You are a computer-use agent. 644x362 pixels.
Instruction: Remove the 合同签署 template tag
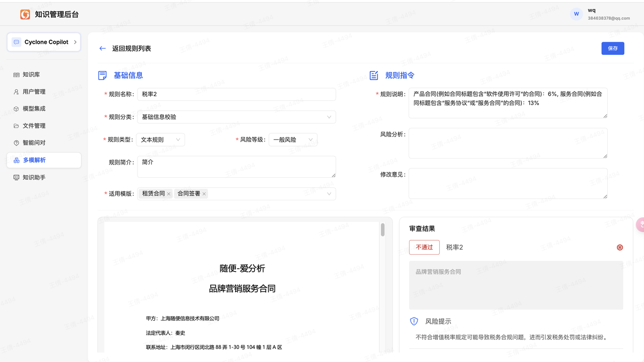click(x=204, y=194)
